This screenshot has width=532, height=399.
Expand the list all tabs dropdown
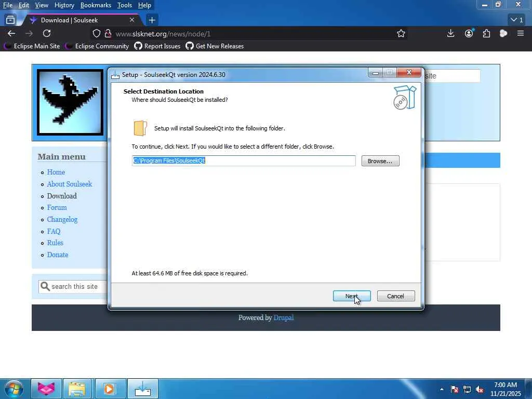(x=517, y=20)
